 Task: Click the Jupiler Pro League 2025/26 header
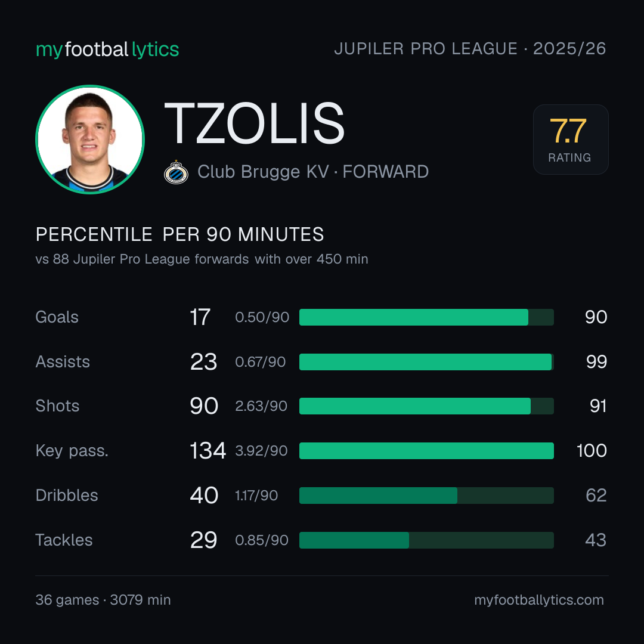[470, 49]
